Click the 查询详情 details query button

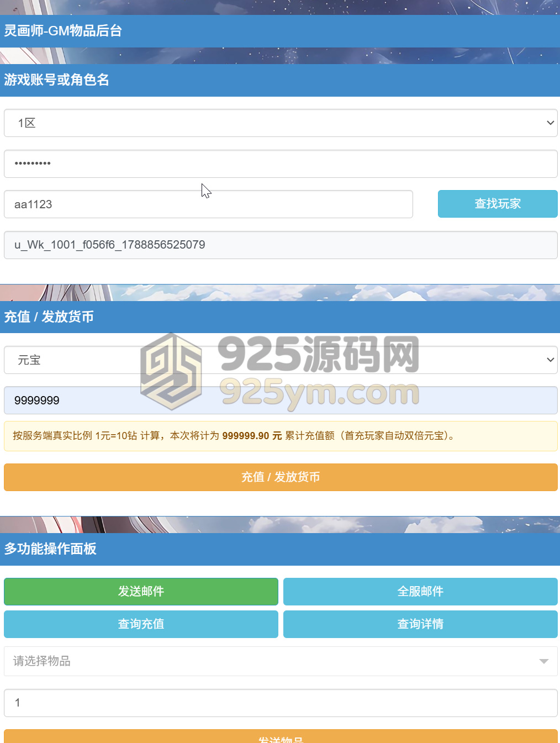click(x=420, y=624)
